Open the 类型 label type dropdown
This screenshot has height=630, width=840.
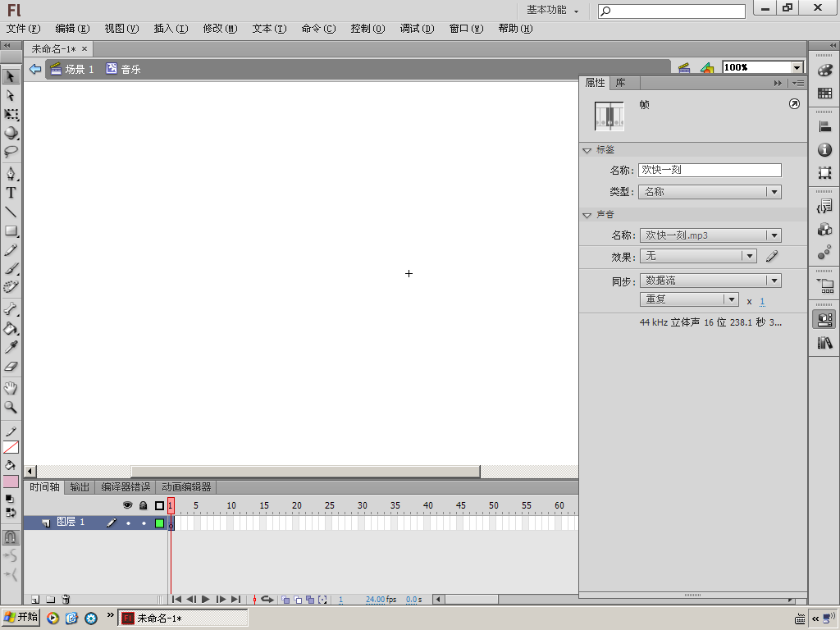pos(710,192)
